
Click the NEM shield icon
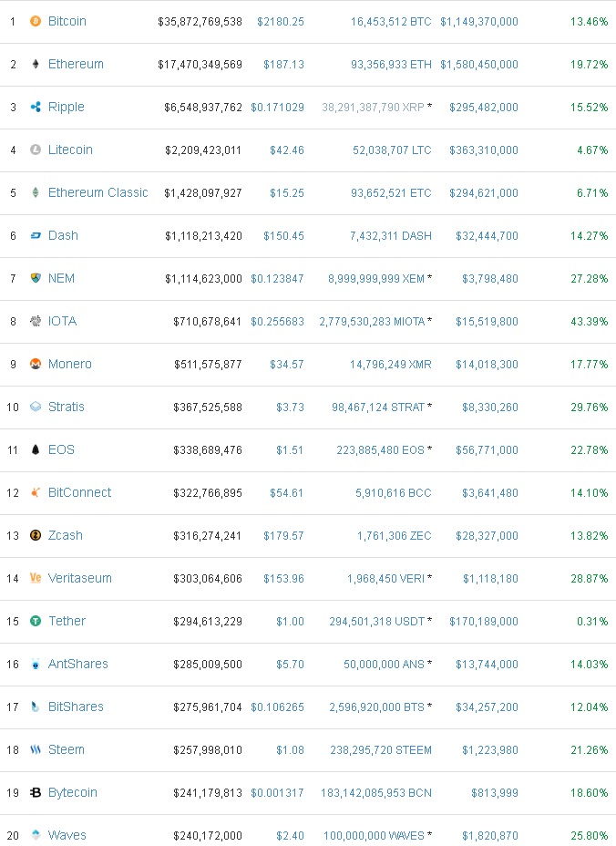(x=36, y=278)
